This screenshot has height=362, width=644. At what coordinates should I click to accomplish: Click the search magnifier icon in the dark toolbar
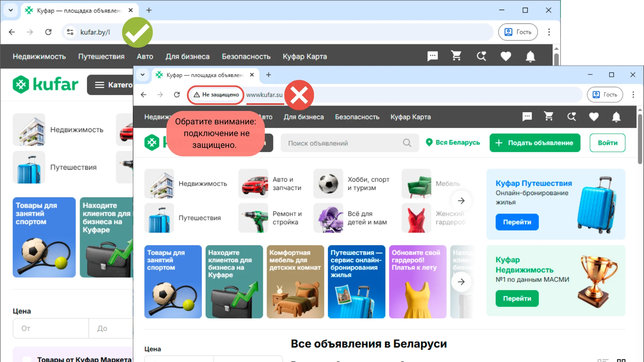572,117
